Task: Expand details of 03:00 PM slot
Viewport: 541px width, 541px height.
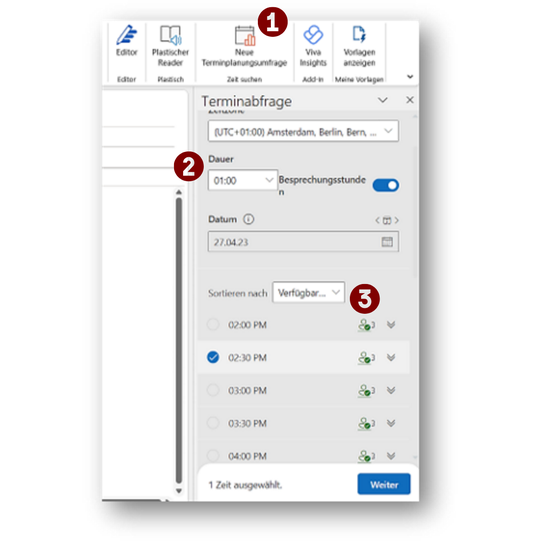Action: coord(391,390)
